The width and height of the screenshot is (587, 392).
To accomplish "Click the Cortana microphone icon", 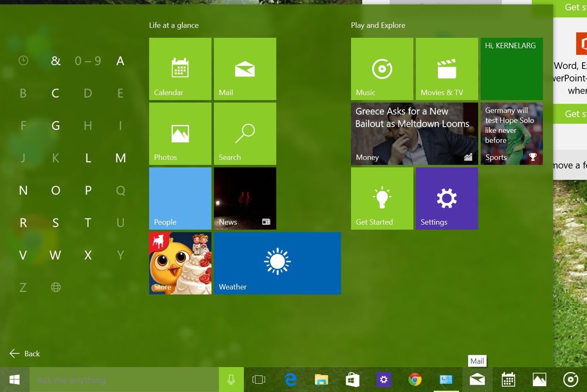I will click(230, 379).
